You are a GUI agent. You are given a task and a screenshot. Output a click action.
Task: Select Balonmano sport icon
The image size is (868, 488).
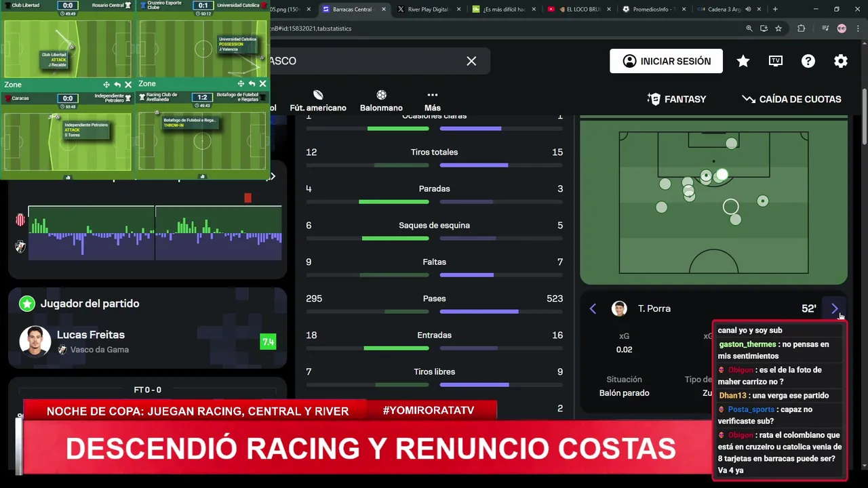pos(381,100)
